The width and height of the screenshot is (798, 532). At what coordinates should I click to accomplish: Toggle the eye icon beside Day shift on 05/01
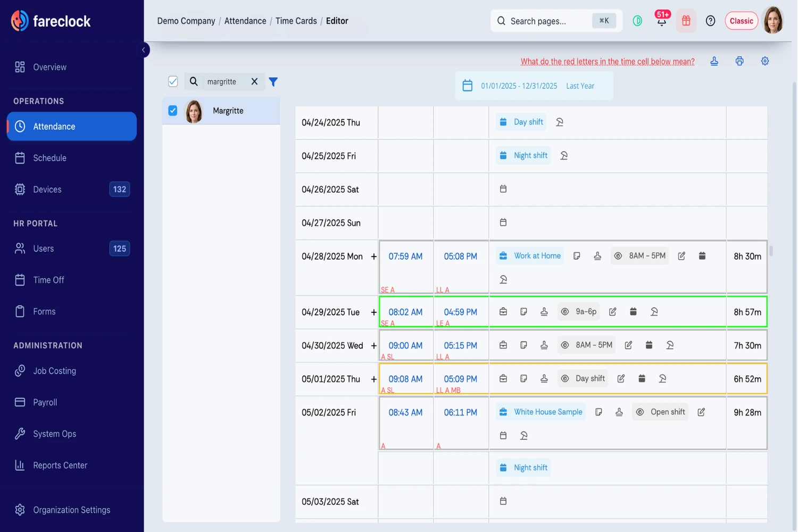point(565,379)
